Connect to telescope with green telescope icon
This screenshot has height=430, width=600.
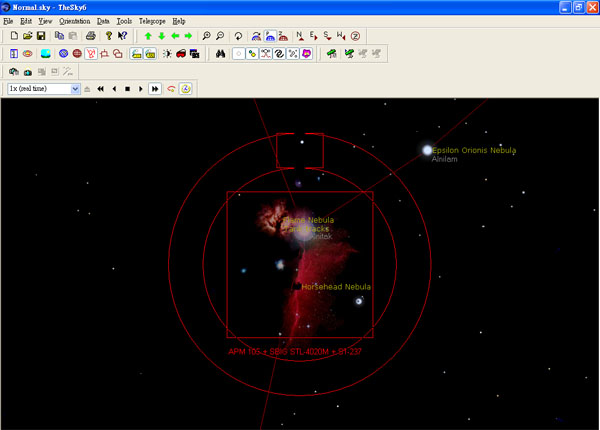(330, 54)
